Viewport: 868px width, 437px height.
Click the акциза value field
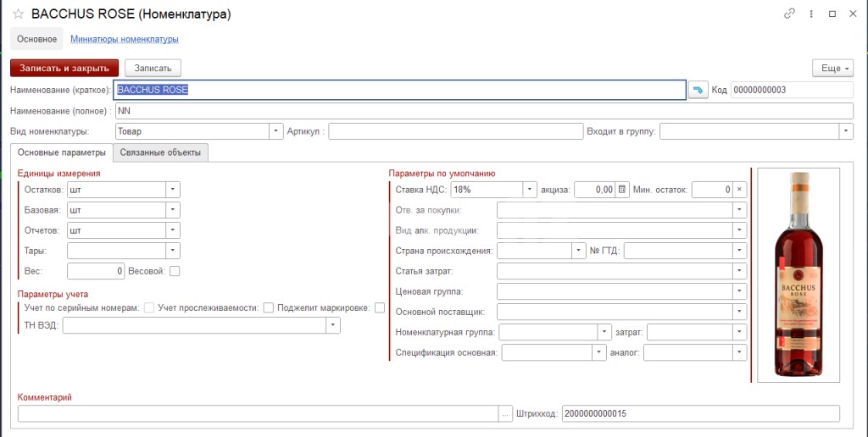[x=595, y=190]
